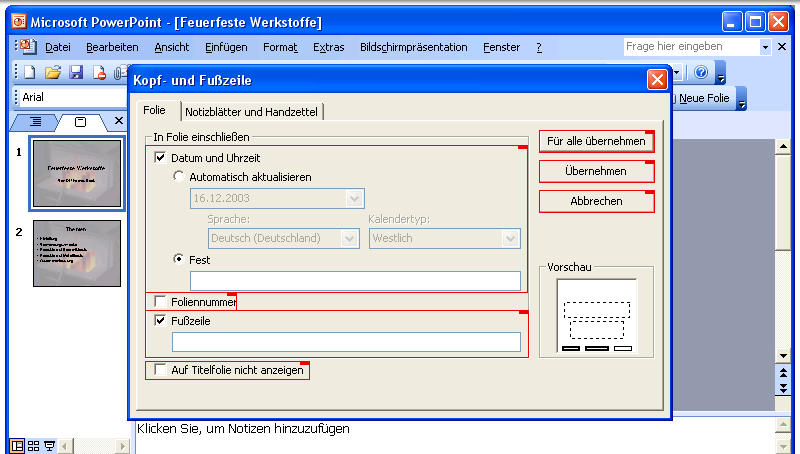Open the Bildschirmpräsentation menu
Screen dimensions: 800x454
coord(414,47)
